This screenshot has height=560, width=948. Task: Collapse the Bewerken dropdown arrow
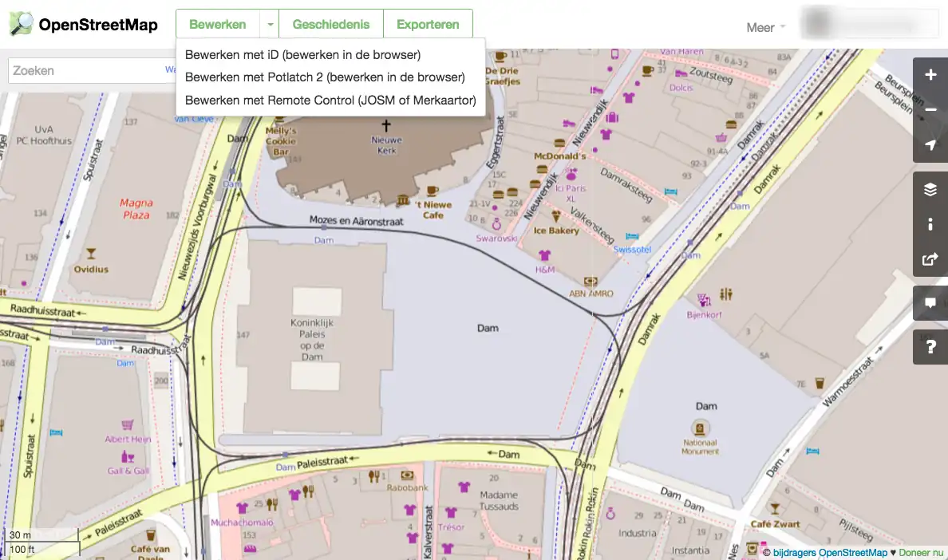pyautogui.click(x=271, y=25)
